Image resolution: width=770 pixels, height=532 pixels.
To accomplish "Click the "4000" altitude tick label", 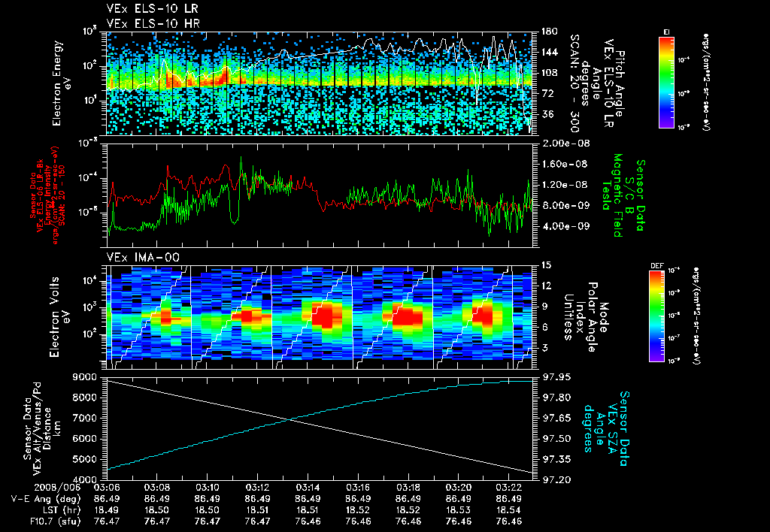I will coord(86,480).
